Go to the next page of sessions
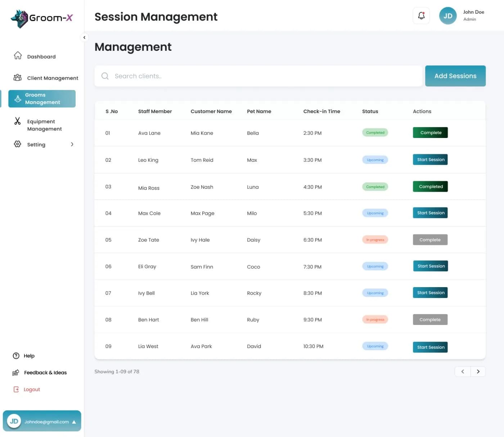Screen dimensions: 504x437 (478, 371)
